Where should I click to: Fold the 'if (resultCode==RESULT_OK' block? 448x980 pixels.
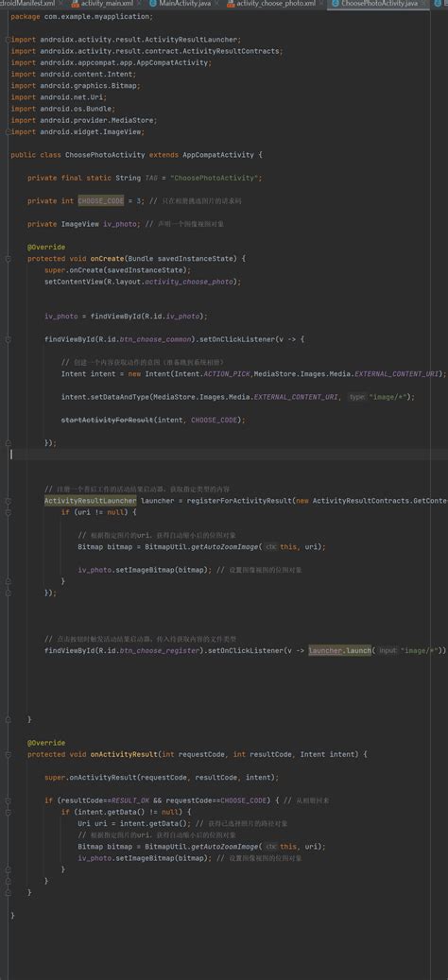(x=9, y=800)
